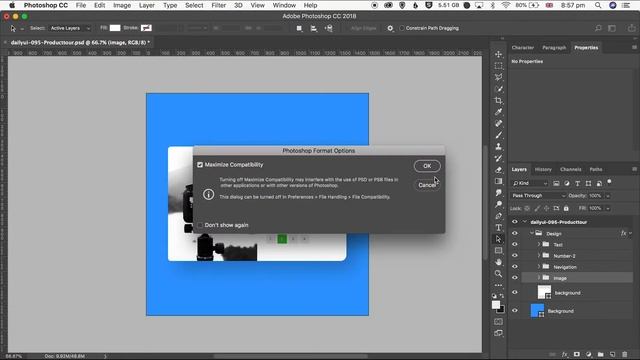Uncheck Maximize Compatibility checkbox
The width and height of the screenshot is (640, 360).
pos(200,165)
